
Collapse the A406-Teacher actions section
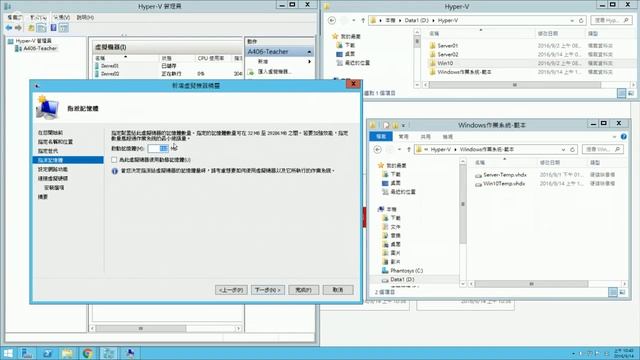click(309, 52)
